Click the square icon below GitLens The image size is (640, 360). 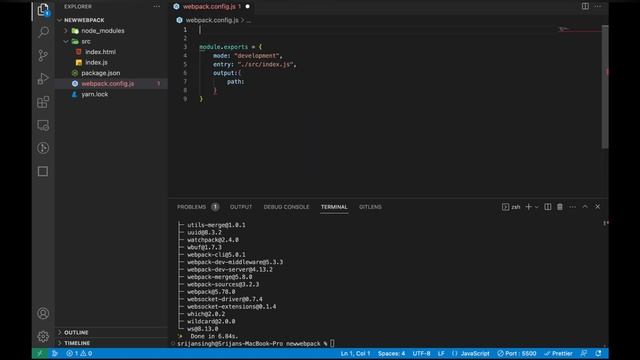tap(43, 171)
